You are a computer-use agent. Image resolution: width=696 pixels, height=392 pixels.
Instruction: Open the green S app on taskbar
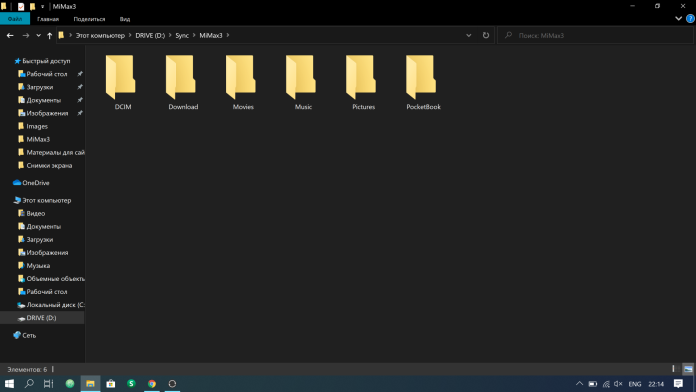(x=131, y=384)
